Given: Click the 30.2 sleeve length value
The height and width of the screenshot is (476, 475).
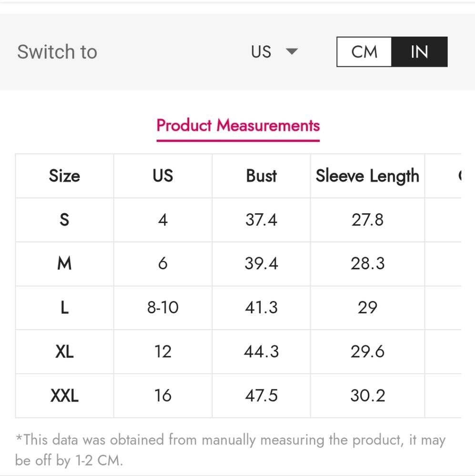Looking at the screenshot, I should pyautogui.click(x=367, y=396).
